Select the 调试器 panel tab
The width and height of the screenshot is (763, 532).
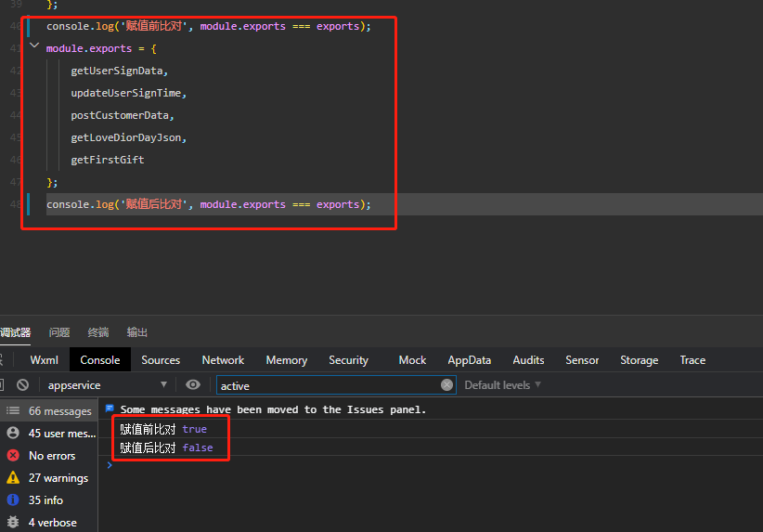[x=15, y=332]
